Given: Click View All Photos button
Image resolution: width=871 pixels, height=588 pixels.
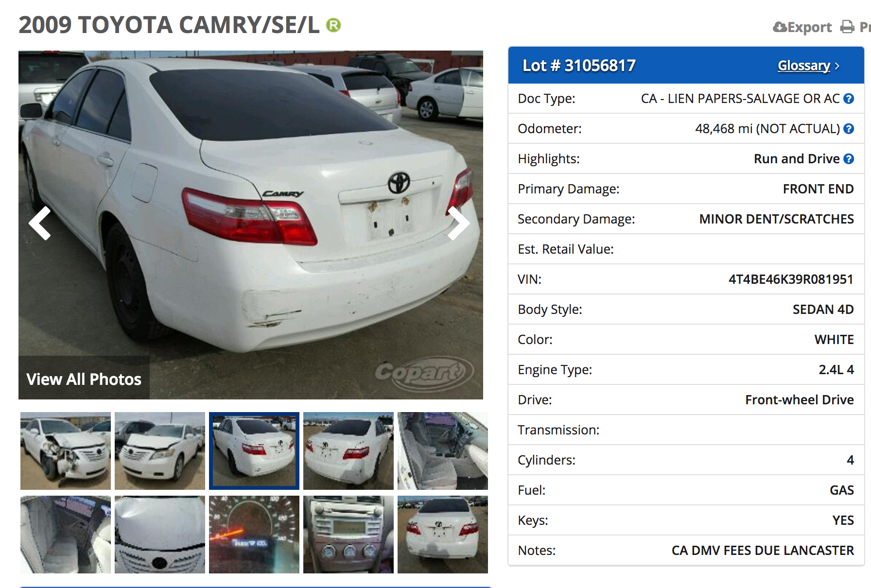Looking at the screenshot, I should click(84, 378).
